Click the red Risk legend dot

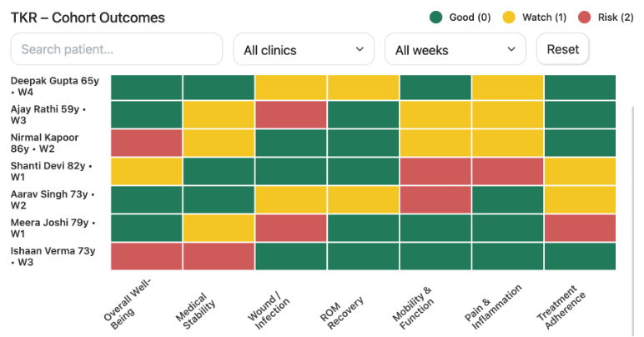coord(585,18)
